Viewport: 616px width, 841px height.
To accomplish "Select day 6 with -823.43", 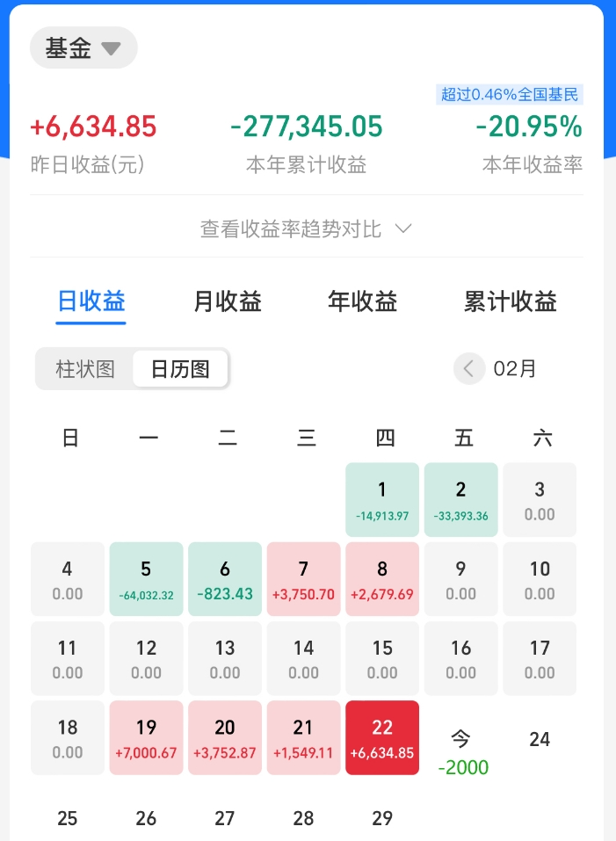I will 225,579.
